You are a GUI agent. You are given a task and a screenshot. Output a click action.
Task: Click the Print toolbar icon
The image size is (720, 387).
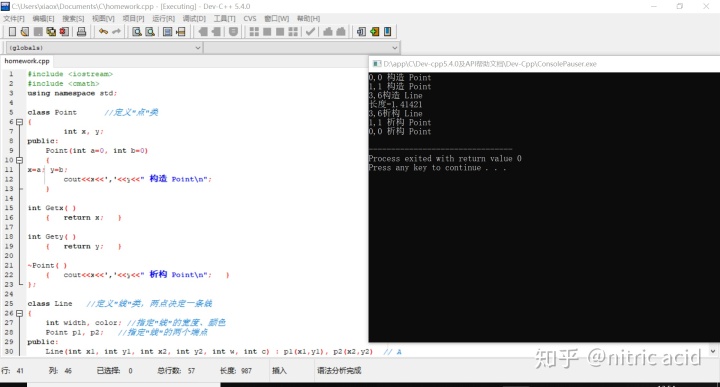pos(82,32)
